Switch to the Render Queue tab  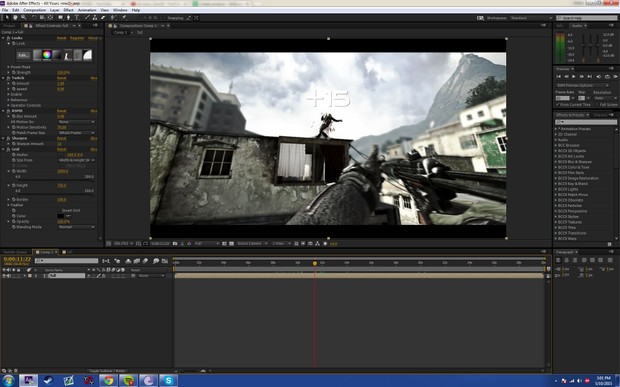click(15, 252)
